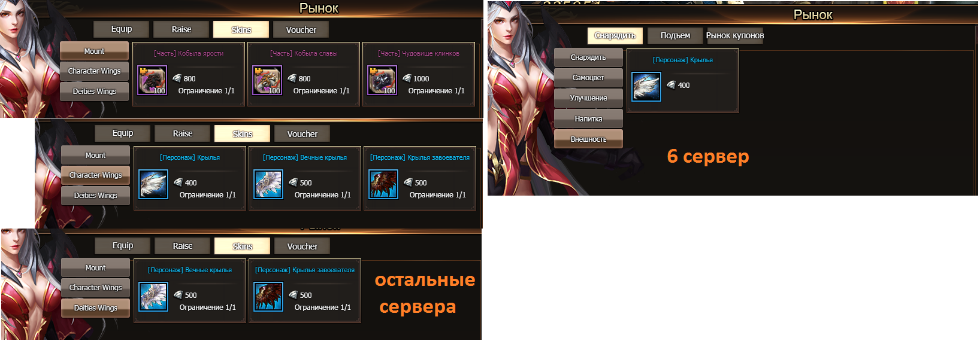Click the Кобыла ярости mount fragment icon

coord(152,80)
